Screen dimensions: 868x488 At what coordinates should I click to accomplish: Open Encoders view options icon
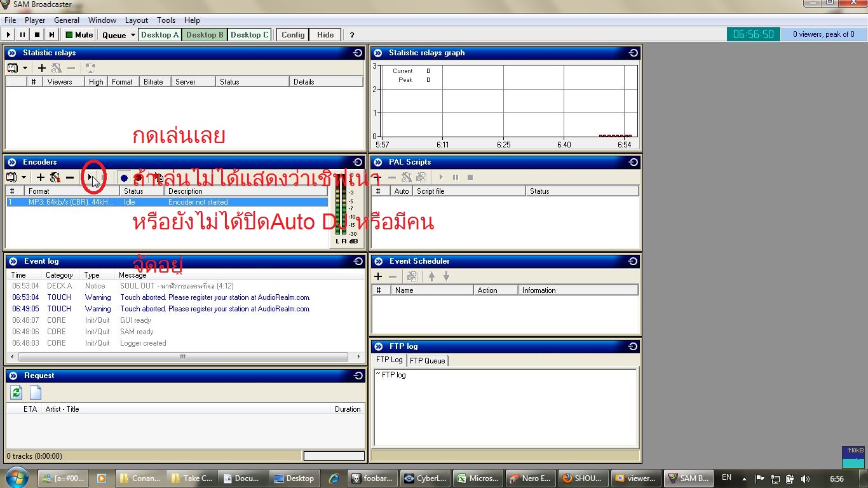pyautogui.click(x=11, y=178)
